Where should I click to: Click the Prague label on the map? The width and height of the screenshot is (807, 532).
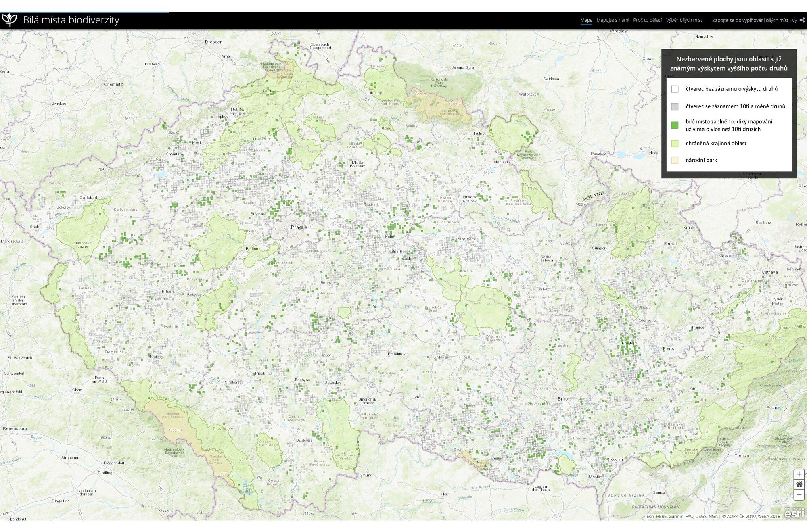[299, 227]
